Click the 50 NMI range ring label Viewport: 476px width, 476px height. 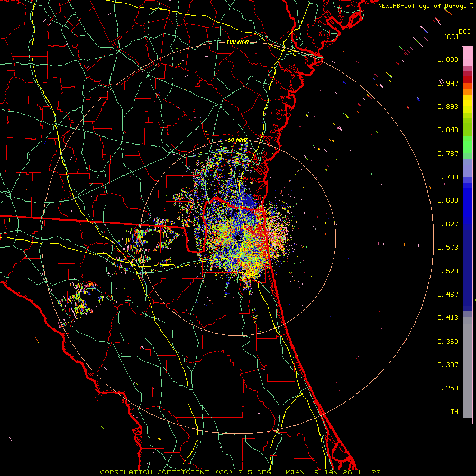(237, 140)
